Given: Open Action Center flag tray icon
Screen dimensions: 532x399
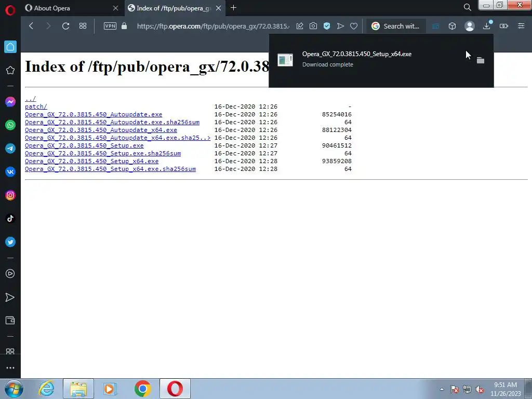Looking at the screenshot, I should click(454, 389).
